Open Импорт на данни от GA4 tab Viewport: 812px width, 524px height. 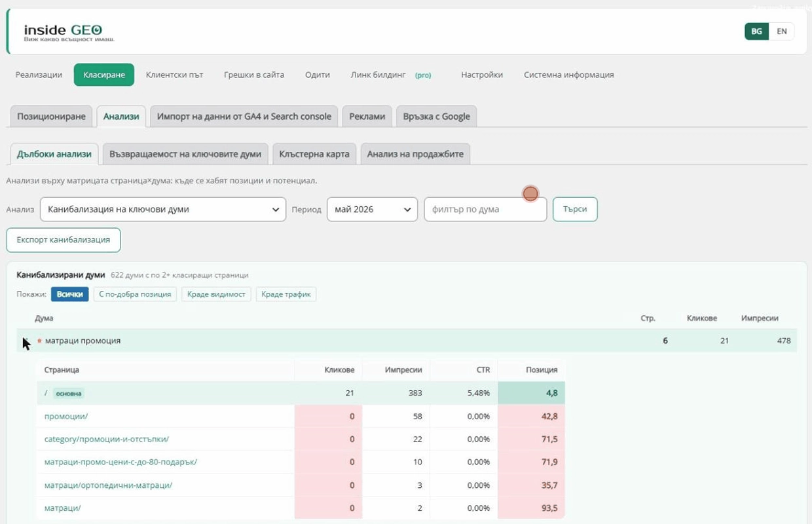(x=244, y=116)
